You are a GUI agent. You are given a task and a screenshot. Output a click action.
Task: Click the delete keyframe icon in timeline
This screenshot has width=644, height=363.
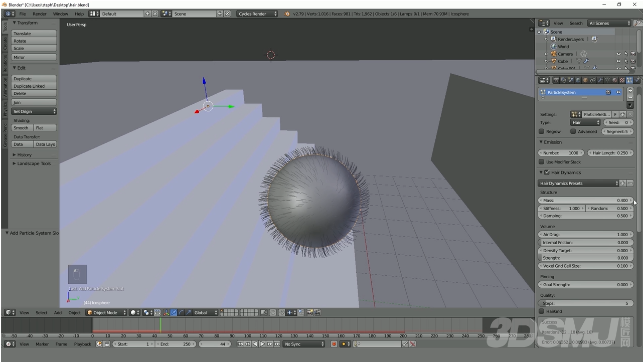[412, 344]
